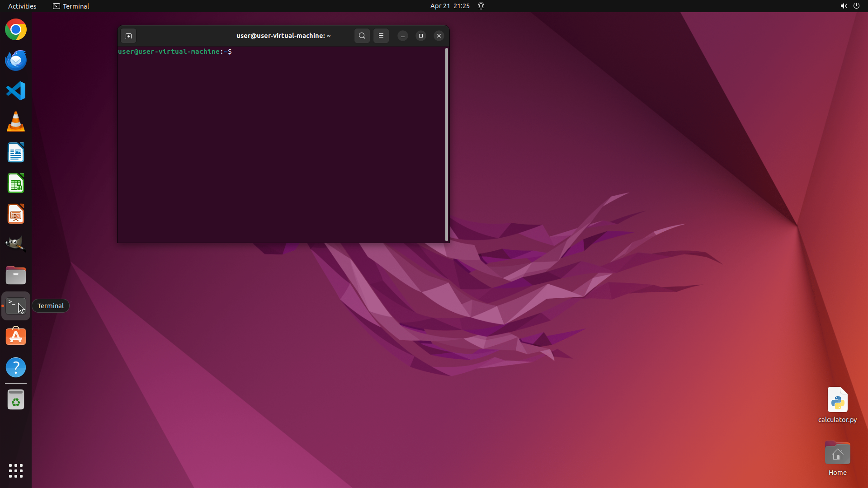Viewport: 868px width, 488px height.
Task: Start LibreOffice Writer from dock
Action: coord(16,153)
